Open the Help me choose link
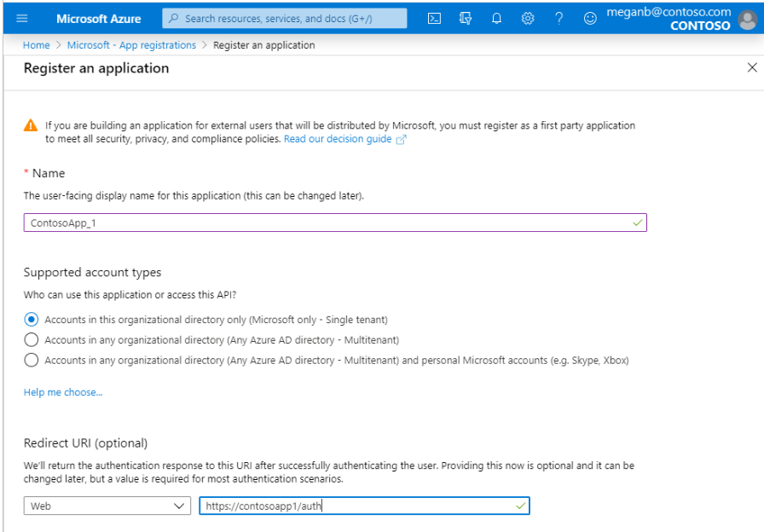This screenshot has height=532, width=764. (63, 392)
